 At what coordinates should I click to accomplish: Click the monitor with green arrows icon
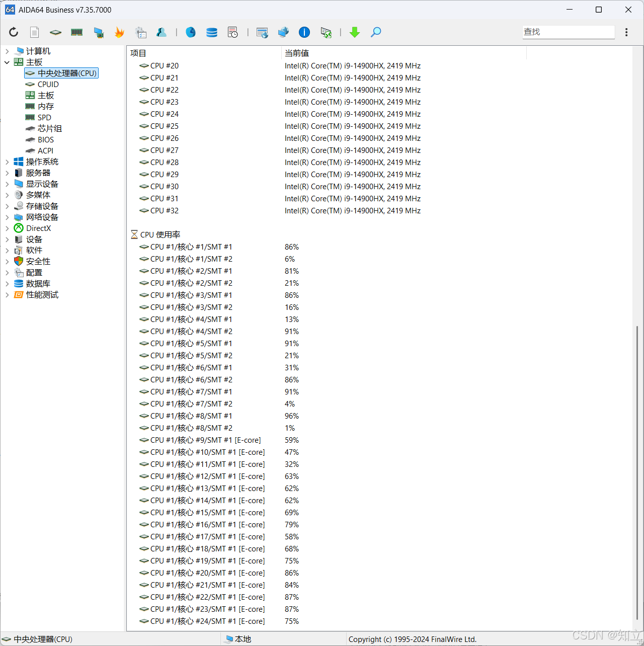pos(326,32)
